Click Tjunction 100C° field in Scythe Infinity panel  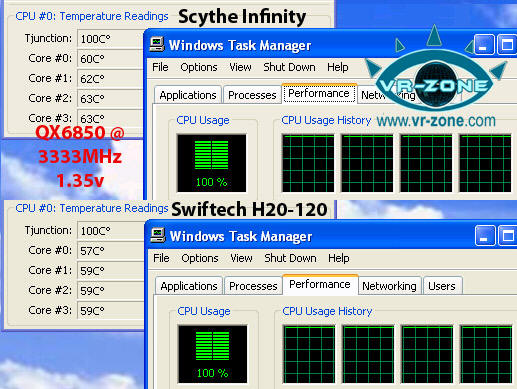tap(110, 38)
